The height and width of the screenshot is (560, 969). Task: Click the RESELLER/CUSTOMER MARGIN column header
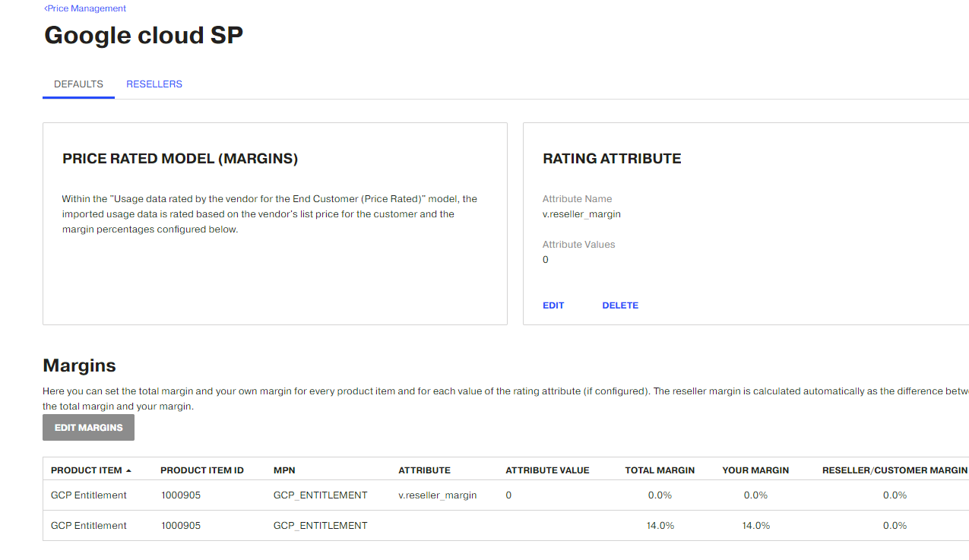[x=895, y=470]
